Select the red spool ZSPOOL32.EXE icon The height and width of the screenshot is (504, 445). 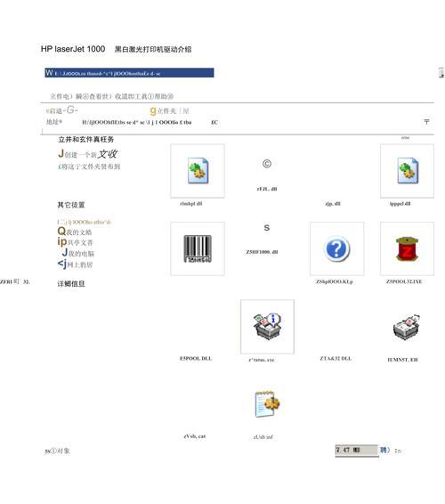click(407, 248)
